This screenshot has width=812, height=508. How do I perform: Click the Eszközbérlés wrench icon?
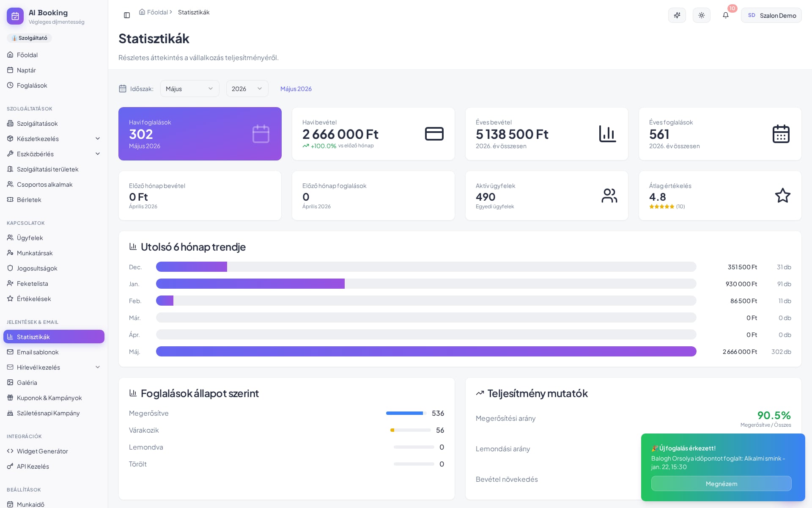coord(10,154)
